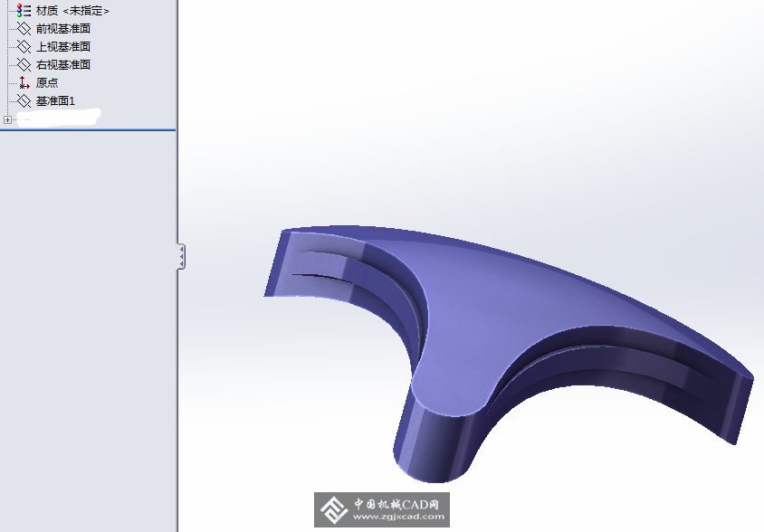764x532 pixels.
Task: Select 右视基准面 in the feature tree
Action: 63,65
